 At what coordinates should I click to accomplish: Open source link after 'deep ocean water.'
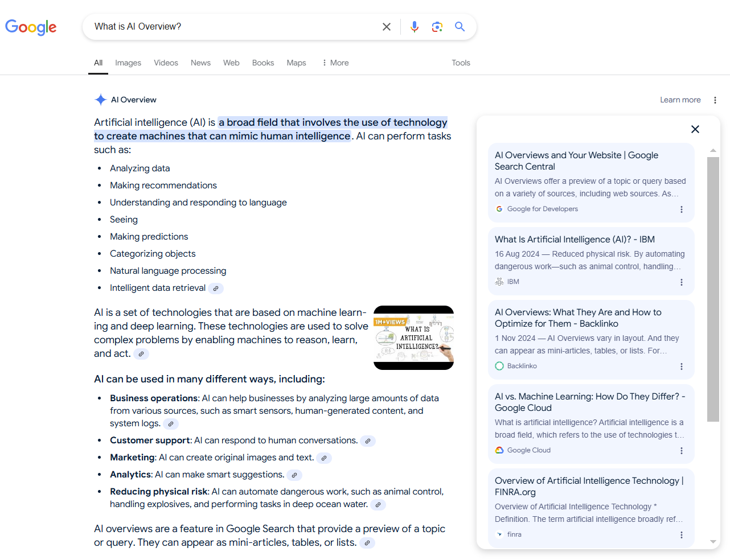tap(378, 505)
